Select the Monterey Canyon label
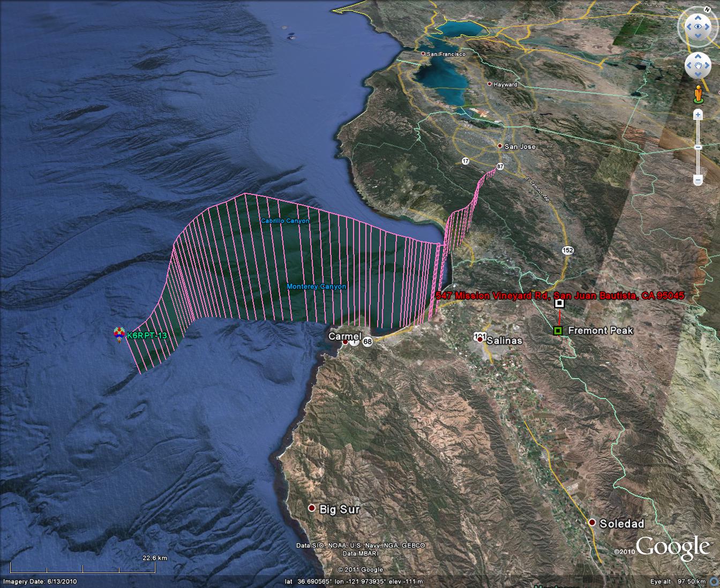The width and height of the screenshot is (720, 588). pyautogui.click(x=316, y=287)
